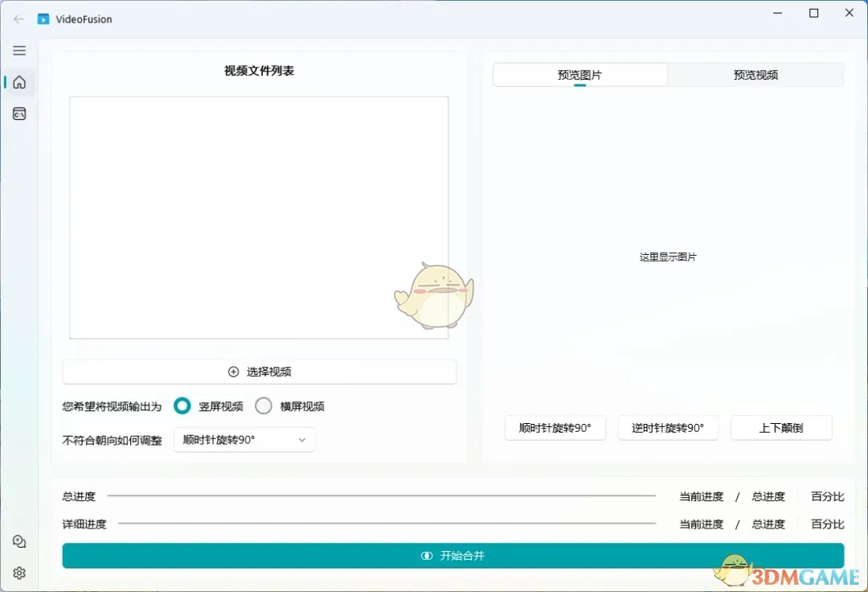The width and height of the screenshot is (868, 592).
Task: Open the feedback chat icon at bottom
Action: 18,541
